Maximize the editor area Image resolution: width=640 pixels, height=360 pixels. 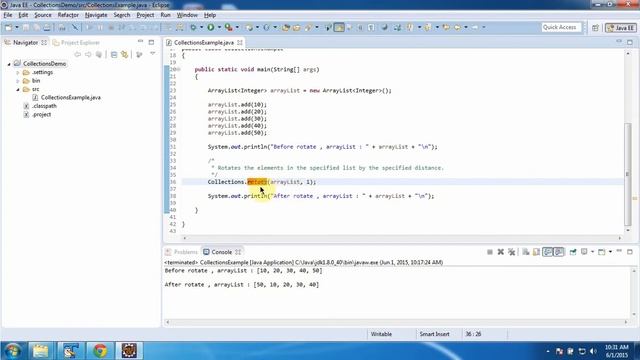point(630,42)
